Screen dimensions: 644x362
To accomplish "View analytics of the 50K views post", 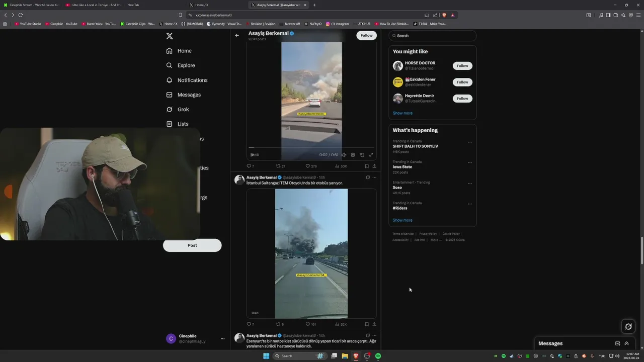I will [341, 166].
